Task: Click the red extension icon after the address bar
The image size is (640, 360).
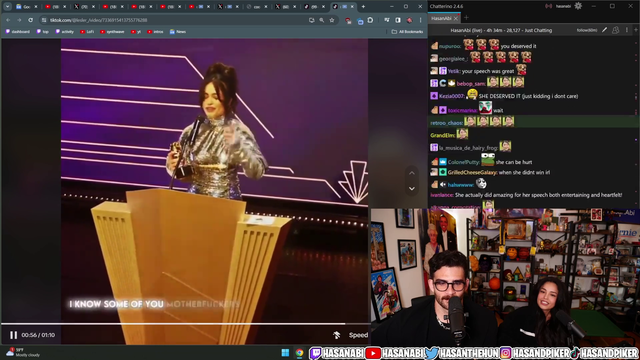Action: 348,20
